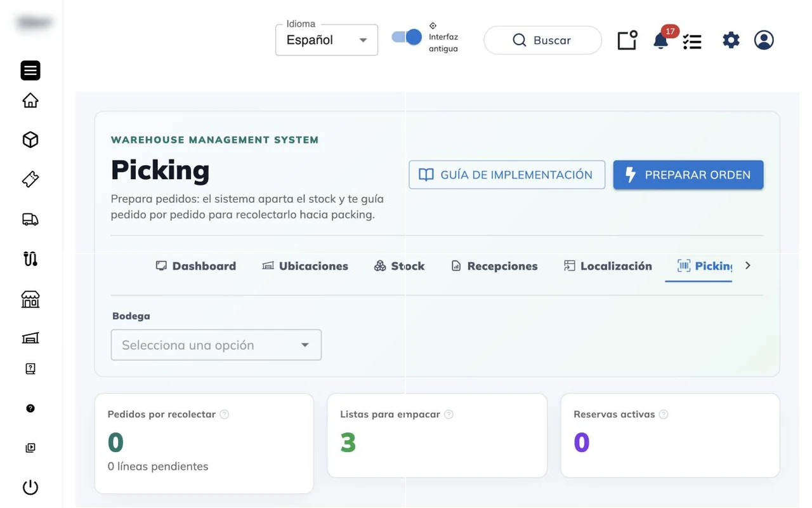812x508 pixels.
Task: Open the video library icon in sidebar
Action: [30, 448]
